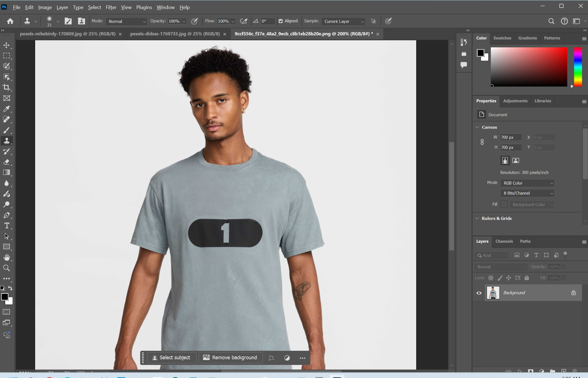This screenshot has height=378, width=588.
Task: Click the Select subject button
Action: tap(172, 358)
